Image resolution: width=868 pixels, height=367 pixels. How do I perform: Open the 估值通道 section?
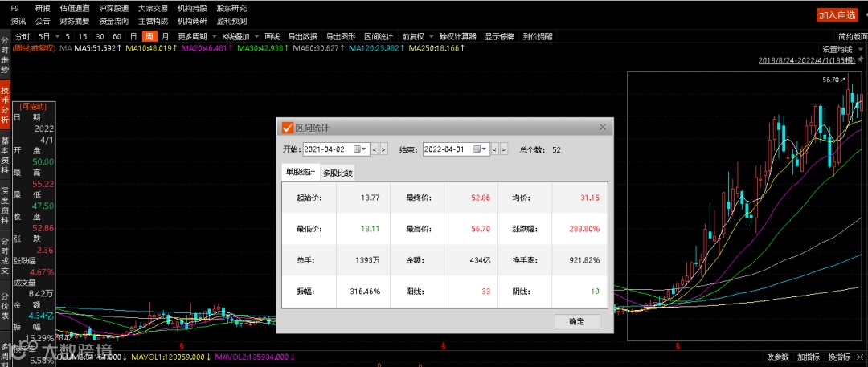point(75,8)
